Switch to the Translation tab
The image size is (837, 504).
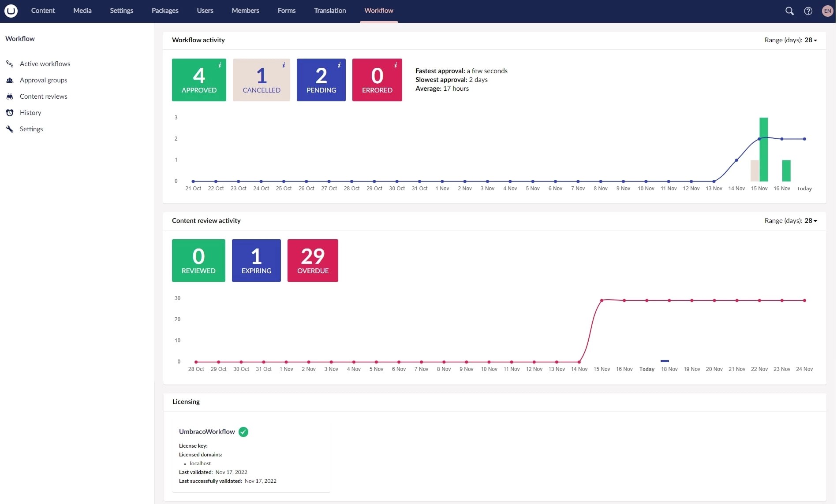point(329,10)
